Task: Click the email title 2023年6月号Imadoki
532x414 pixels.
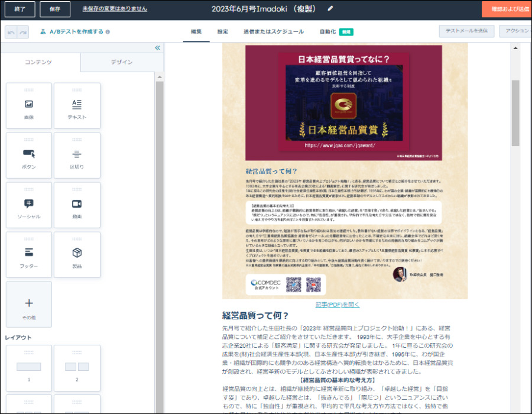Action: pos(263,9)
